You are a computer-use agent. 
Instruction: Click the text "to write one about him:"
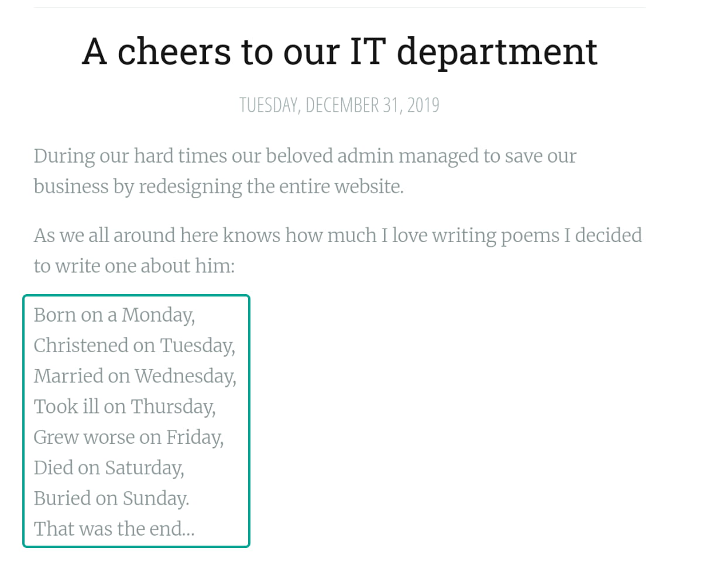coord(134,266)
